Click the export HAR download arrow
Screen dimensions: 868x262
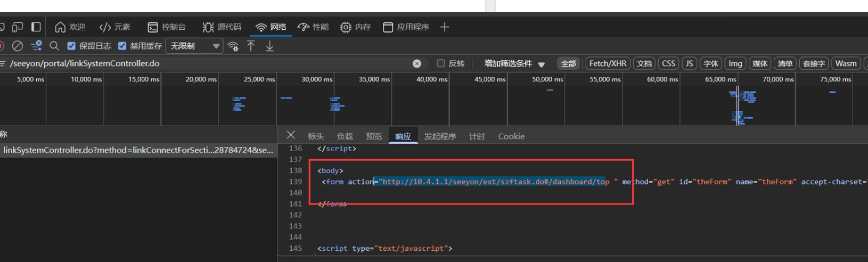pos(269,46)
